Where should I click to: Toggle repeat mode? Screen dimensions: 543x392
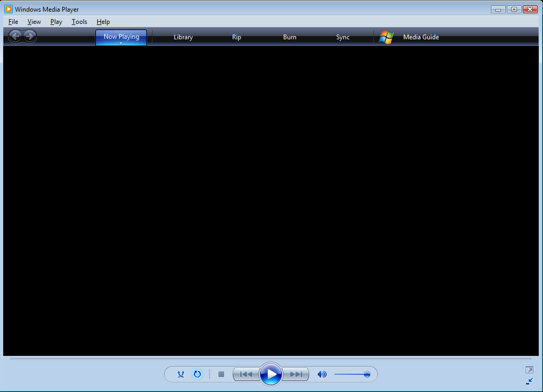point(197,374)
